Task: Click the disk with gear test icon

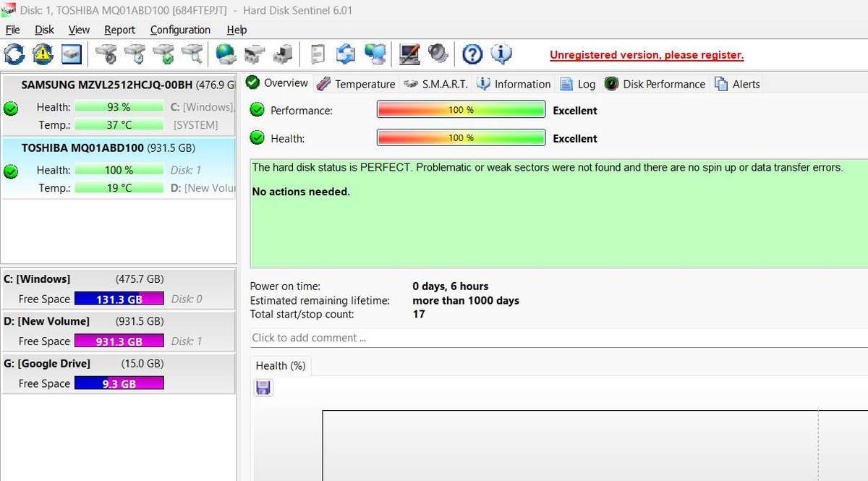Action: point(106,54)
